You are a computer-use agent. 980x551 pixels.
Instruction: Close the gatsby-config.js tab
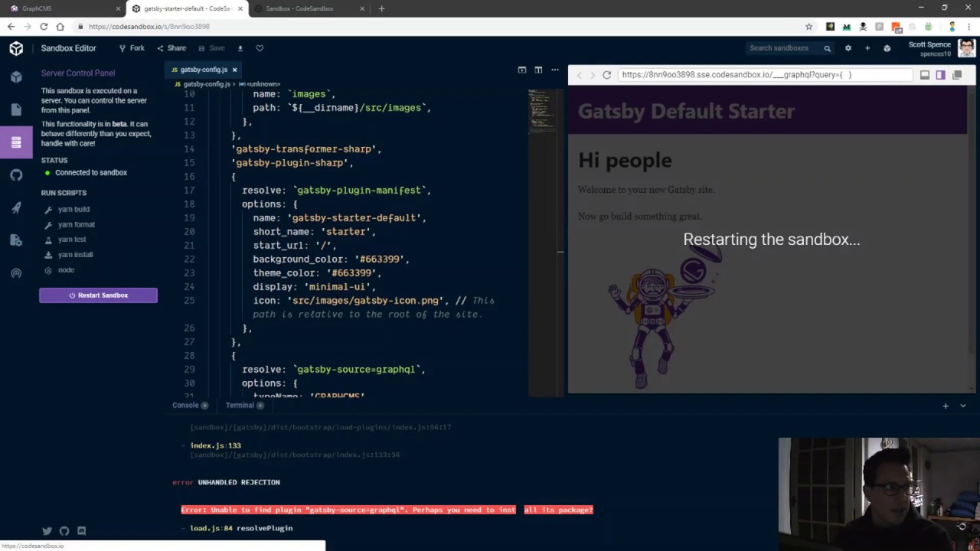[x=234, y=70]
